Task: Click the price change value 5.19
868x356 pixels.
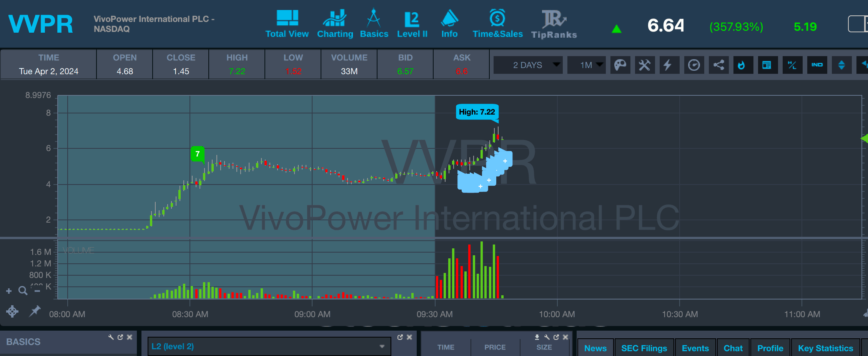Action: (x=805, y=27)
